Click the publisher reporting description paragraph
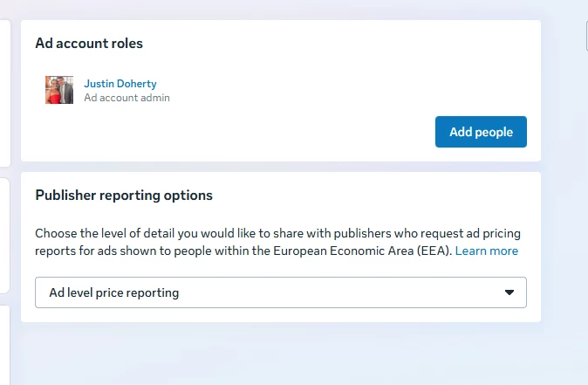Viewport: 588px width, 385px height. 277,242
